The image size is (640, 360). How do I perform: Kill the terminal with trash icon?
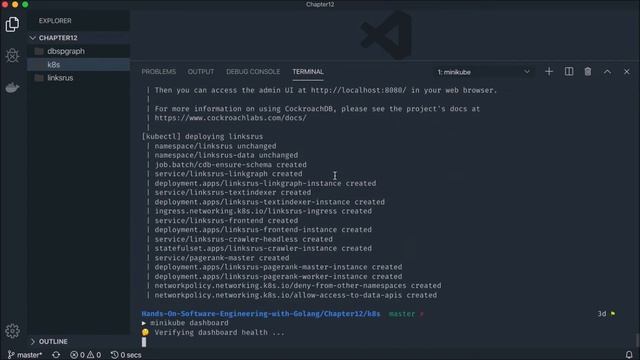pos(588,72)
